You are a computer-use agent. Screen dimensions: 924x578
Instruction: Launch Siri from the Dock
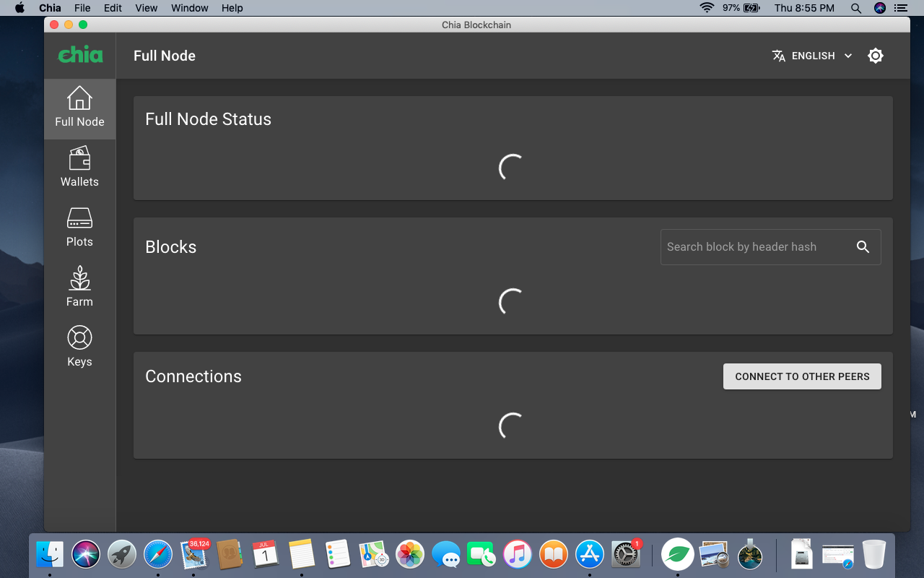(x=86, y=554)
